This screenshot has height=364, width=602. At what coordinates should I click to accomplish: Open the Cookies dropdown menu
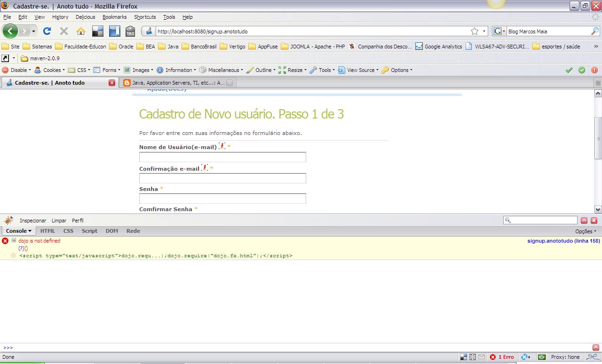49,70
